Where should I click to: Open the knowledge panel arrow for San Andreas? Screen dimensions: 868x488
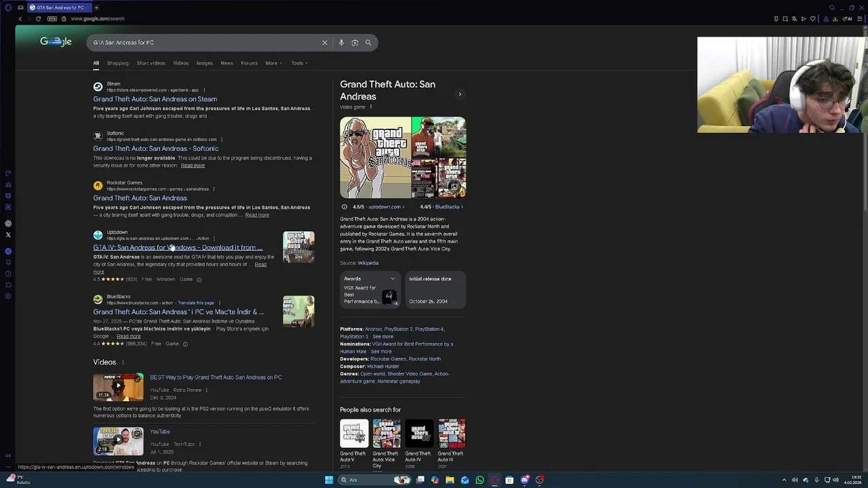coord(460,94)
